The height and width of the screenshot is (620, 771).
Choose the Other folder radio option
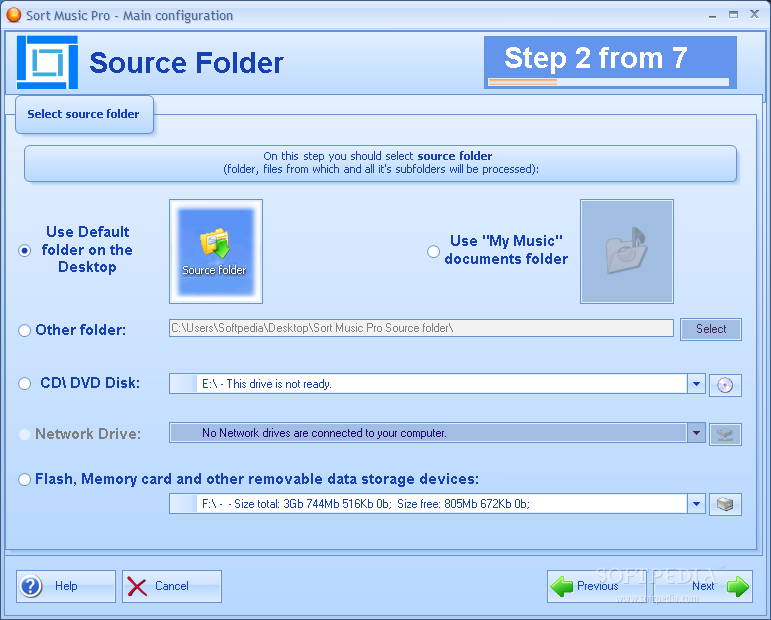(x=25, y=330)
